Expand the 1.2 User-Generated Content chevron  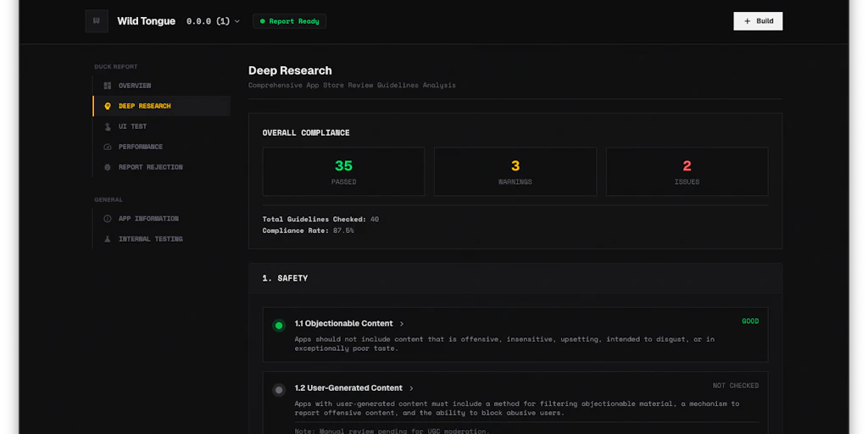[x=411, y=388]
